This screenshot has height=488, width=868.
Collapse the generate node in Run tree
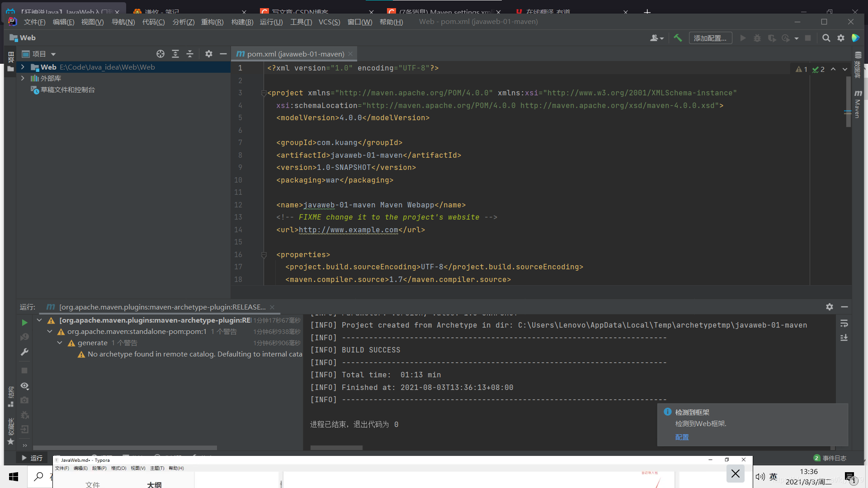(x=60, y=343)
